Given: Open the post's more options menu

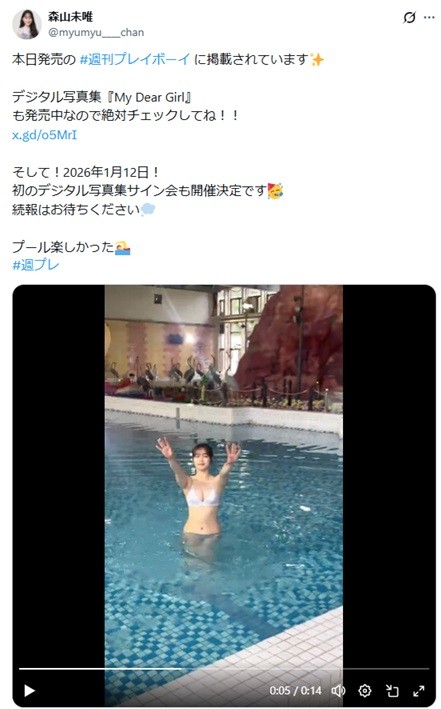Looking at the screenshot, I should point(429,18).
